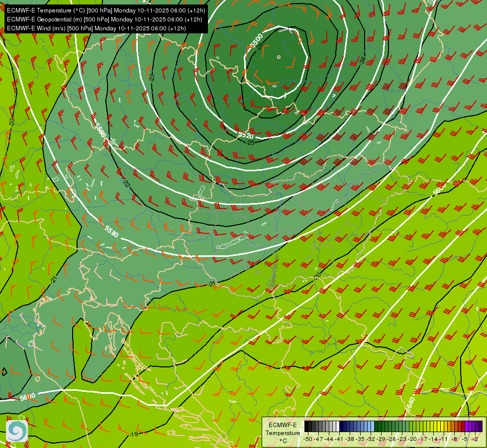Image resolution: width=487 pixels, height=448 pixels.
Task: Click the black -50 swatch in the legend
Action: tap(306, 426)
